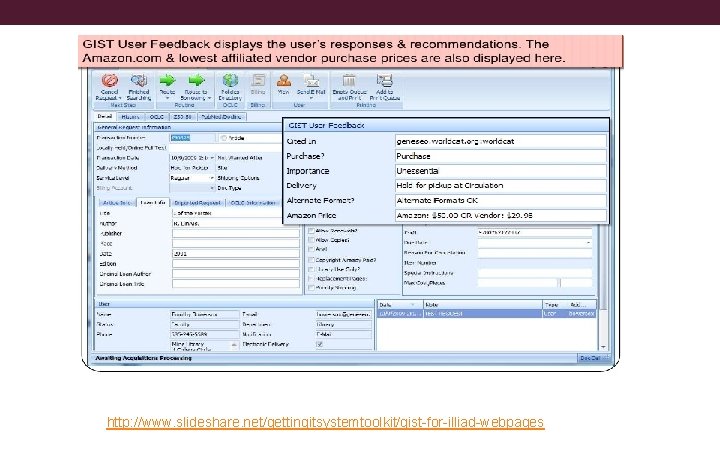Switch to the OCLC tab
This screenshot has width=720, height=450.
coord(157,117)
